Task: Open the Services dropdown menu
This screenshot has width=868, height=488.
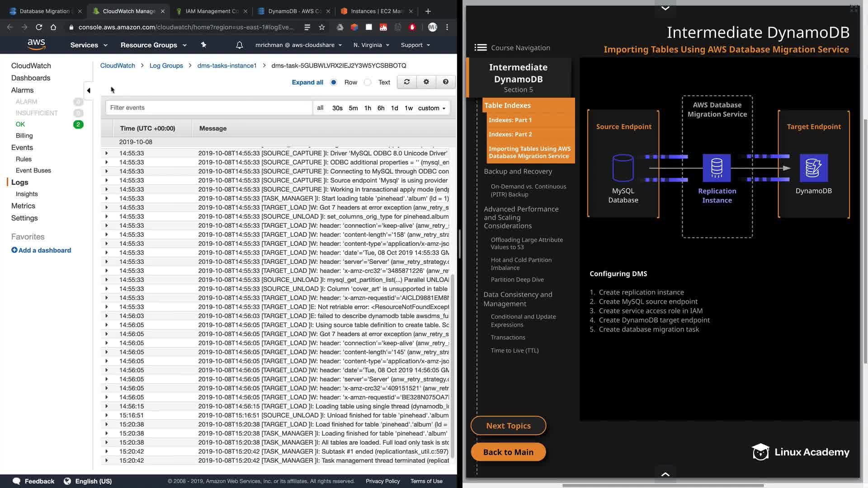Action: coord(89,45)
